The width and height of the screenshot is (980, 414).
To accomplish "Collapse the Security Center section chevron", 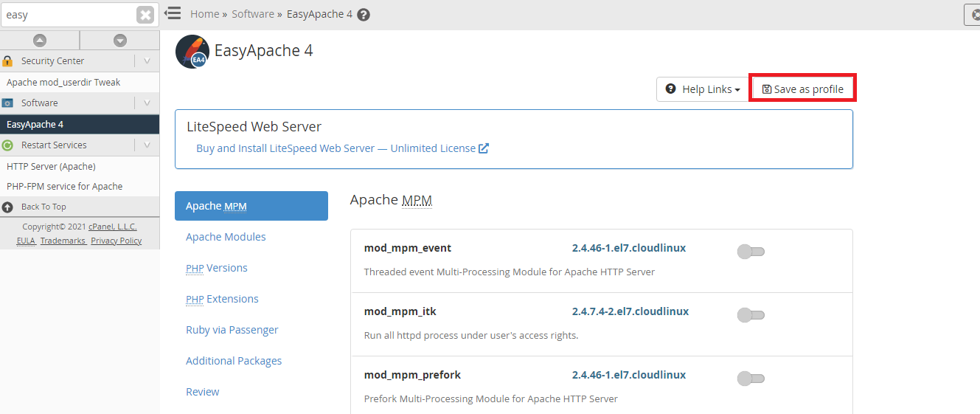I will tap(147, 61).
